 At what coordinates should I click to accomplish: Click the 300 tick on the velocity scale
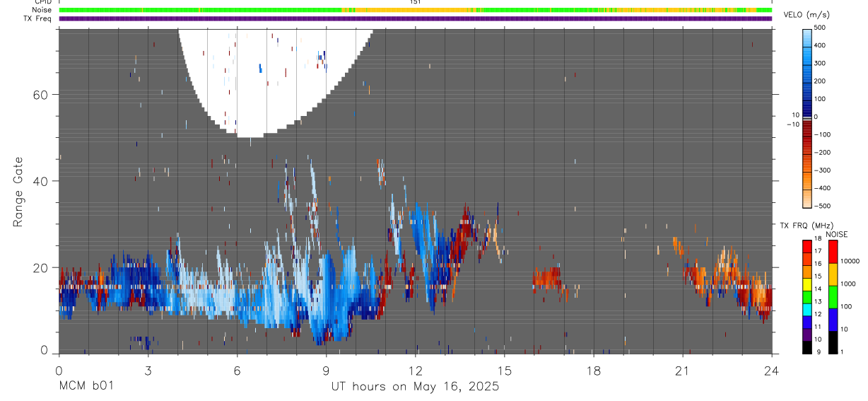pyautogui.click(x=821, y=63)
